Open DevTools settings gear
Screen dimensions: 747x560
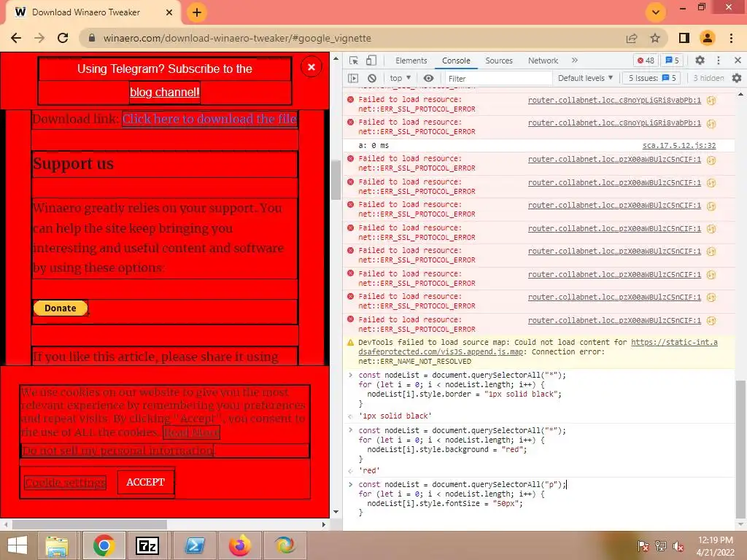pos(700,61)
